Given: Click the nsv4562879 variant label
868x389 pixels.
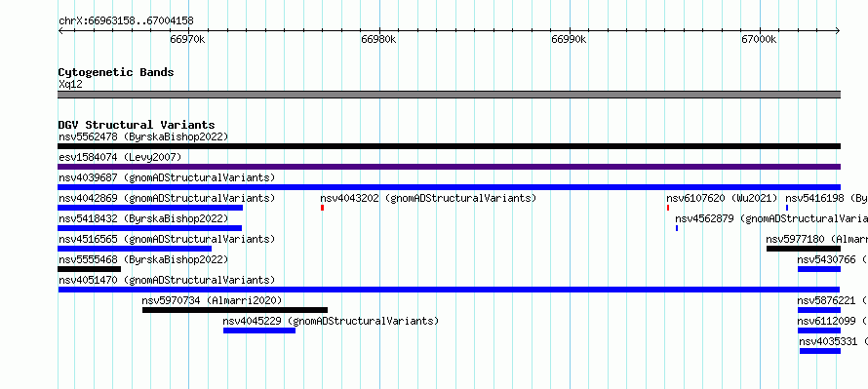Looking at the screenshot, I should 771,218.
